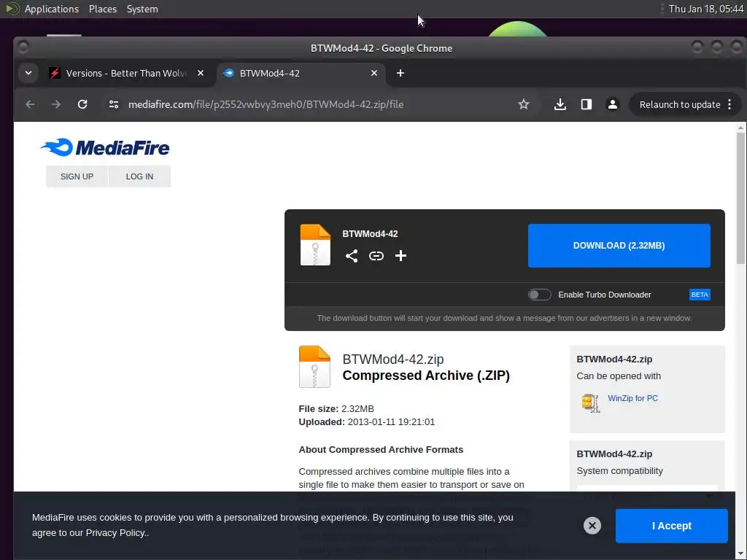
Task: Open the Places menu
Action: (x=103, y=9)
